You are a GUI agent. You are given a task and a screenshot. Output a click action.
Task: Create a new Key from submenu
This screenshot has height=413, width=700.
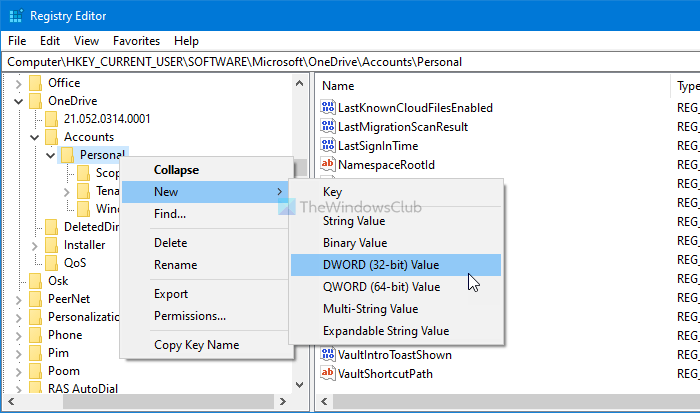[396, 192]
